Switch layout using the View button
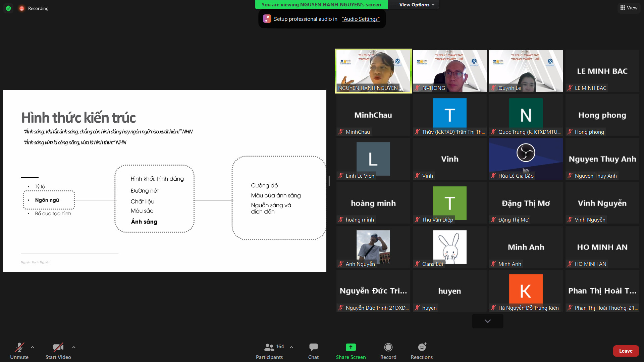644x362 pixels. (x=629, y=8)
